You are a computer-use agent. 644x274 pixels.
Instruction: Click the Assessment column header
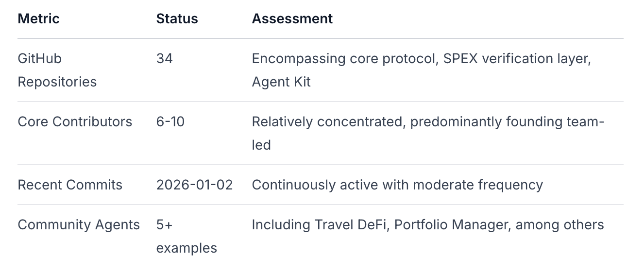click(x=292, y=19)
